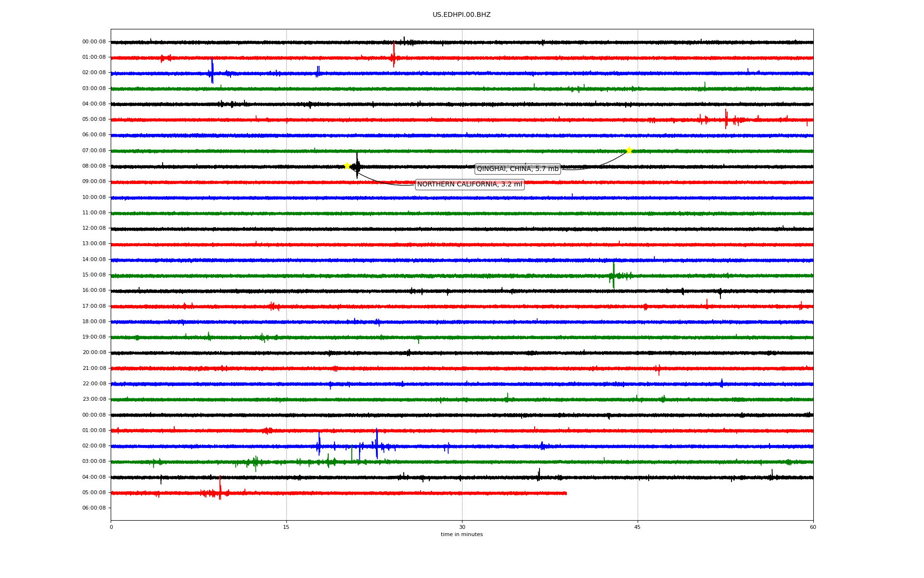Image resolution: width=924 pixels, height=578 pixels.
Task: Click the red burst late in the first 05:00:08 trace
Action: pyautogui.click(x=726, y=118)
